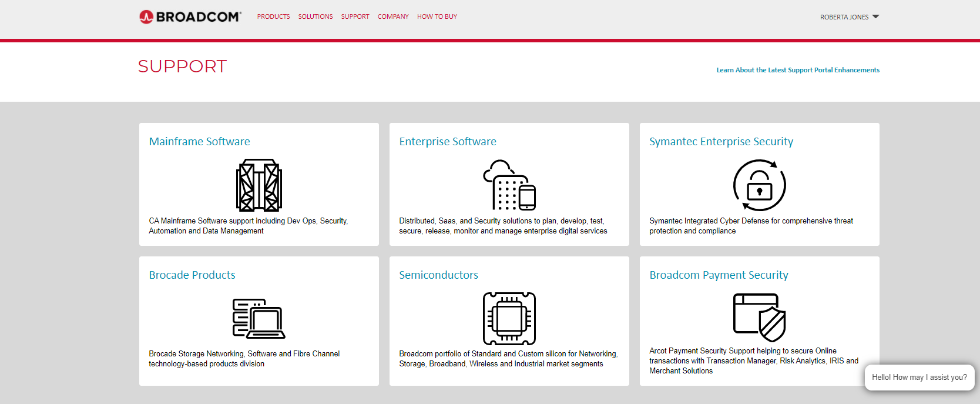Image resolution: width=980 pixels, height=404 pixels.
Task: Click the red SUPPORT page heading
Action: pyautogui.click(x=182, y=66)
